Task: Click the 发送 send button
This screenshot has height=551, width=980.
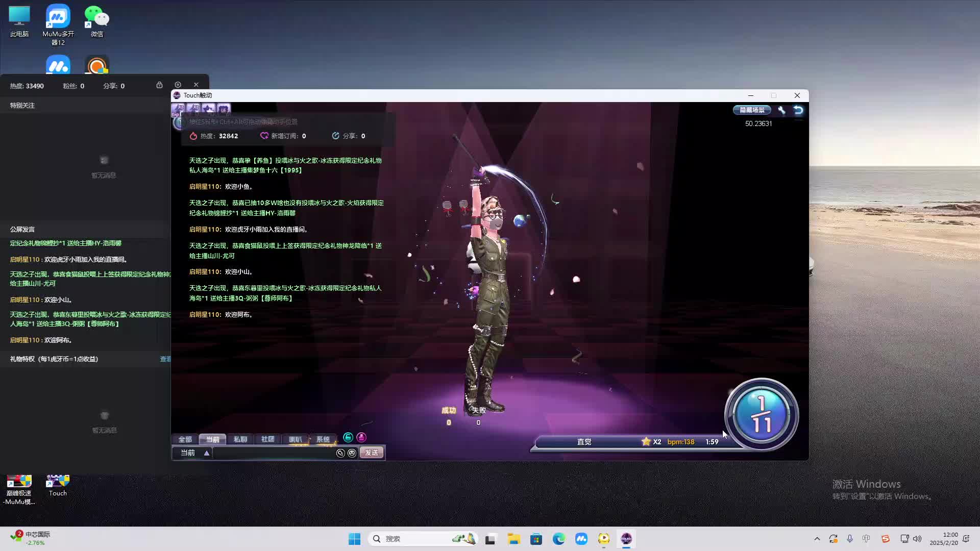Action: (371, 453)
